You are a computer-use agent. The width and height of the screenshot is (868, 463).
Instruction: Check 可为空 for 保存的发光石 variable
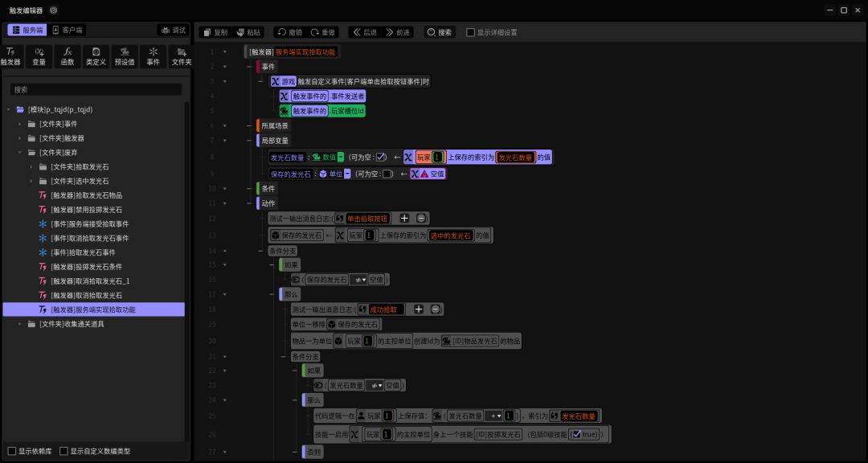(x=387, y=174)
